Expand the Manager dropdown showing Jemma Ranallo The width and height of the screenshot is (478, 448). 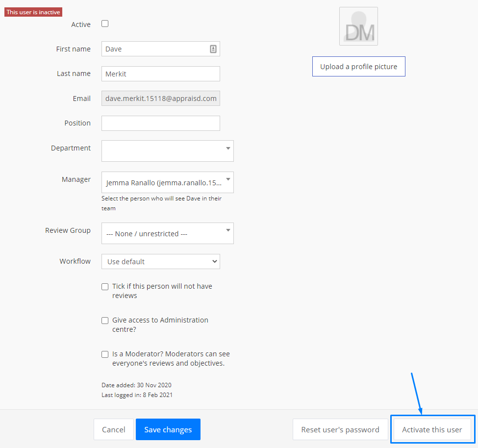[167, 182]
